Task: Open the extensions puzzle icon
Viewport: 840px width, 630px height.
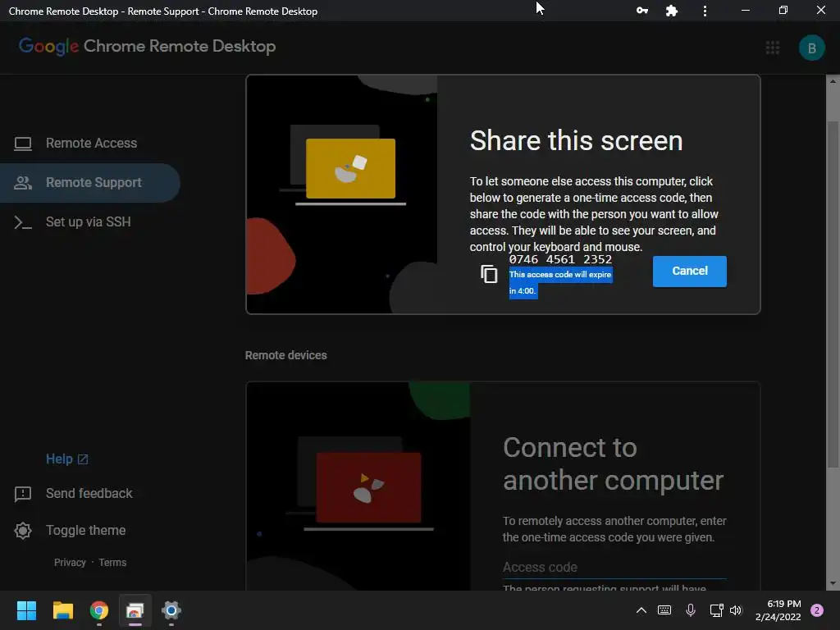Action: click(x=671, y=11)
